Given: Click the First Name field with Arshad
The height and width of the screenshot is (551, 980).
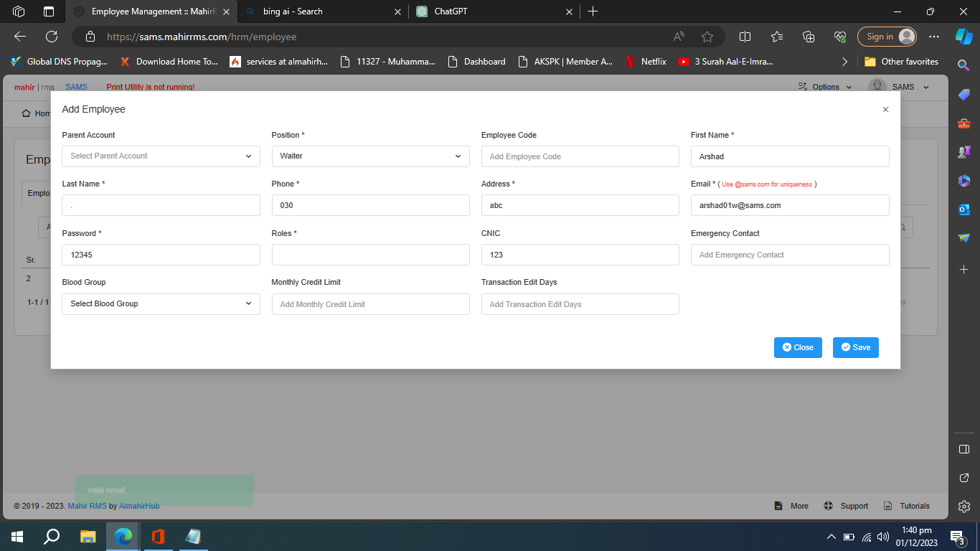Looking at the screenshot, I should (790, 156).
